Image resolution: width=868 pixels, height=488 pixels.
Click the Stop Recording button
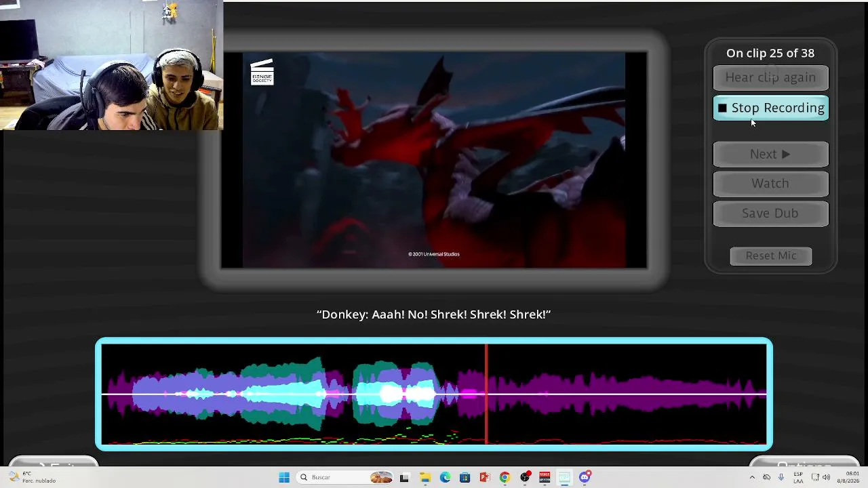770,108
